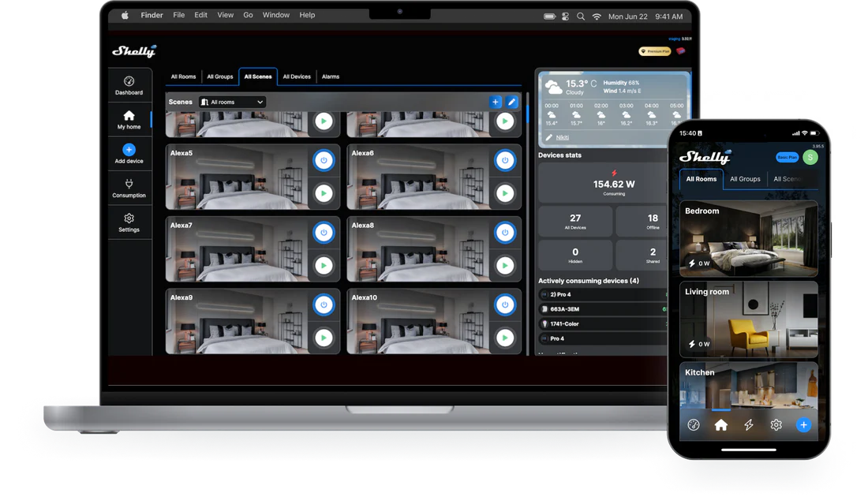
Task: Click the Premium Plan badge button
Action: pos(654,51)
